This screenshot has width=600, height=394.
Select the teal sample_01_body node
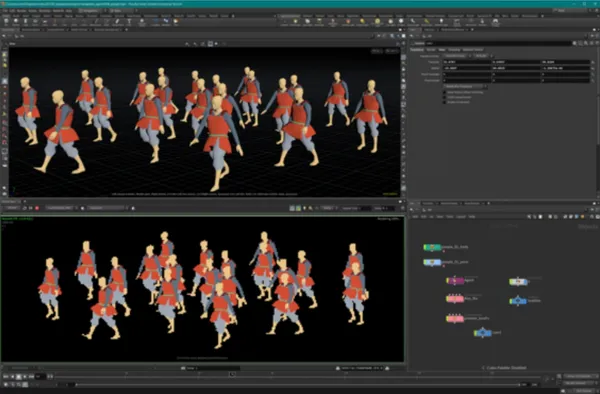pos(432,247)
